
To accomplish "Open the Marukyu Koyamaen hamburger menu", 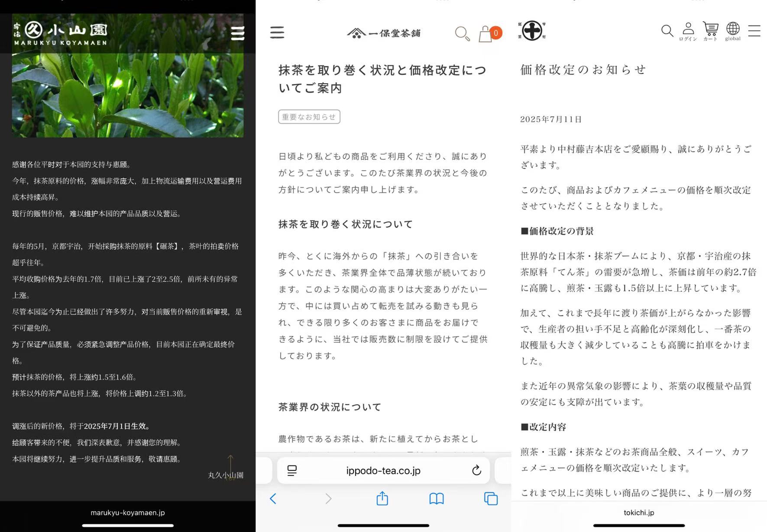I will [x=237, y=33].
